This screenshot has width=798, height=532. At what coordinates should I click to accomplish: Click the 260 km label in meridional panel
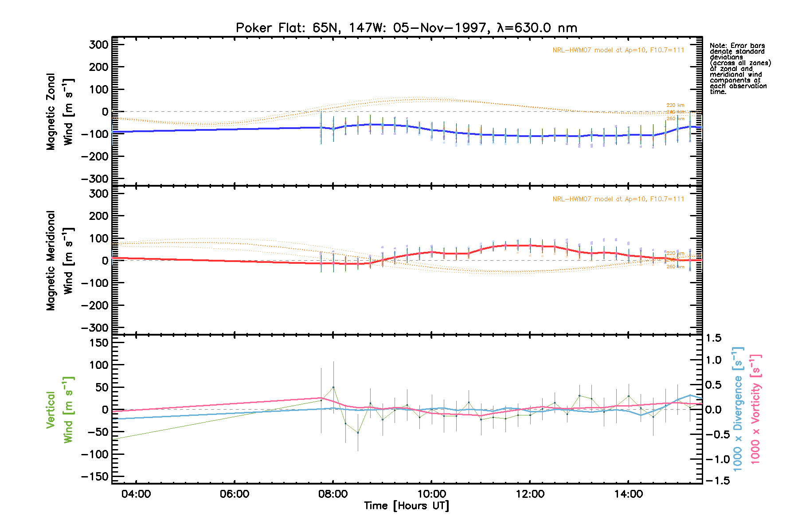(x=675, y=267)
